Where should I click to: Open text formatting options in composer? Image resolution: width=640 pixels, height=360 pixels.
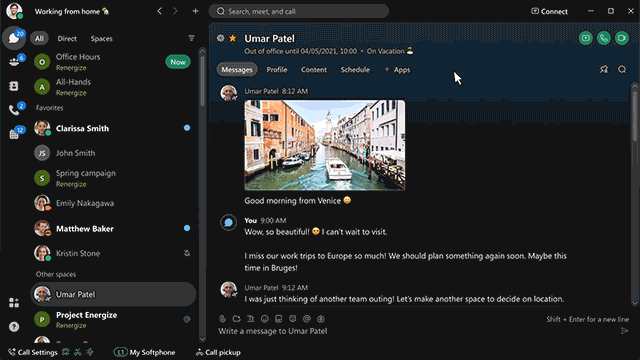point(251,319)
